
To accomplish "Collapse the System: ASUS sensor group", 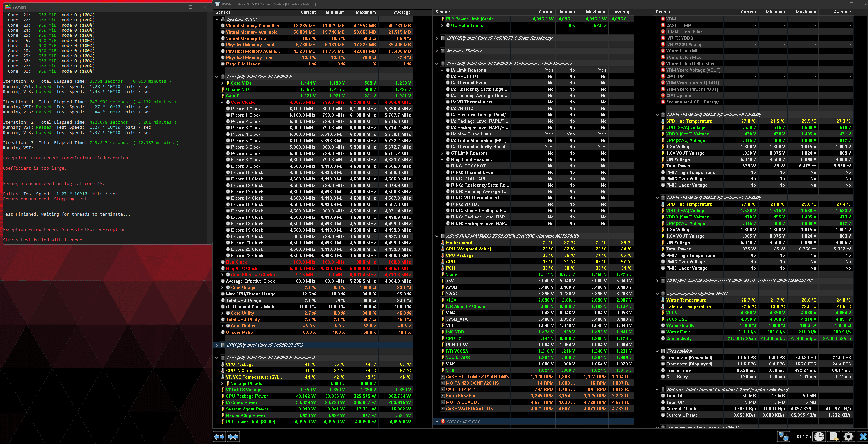I will 217,19.
